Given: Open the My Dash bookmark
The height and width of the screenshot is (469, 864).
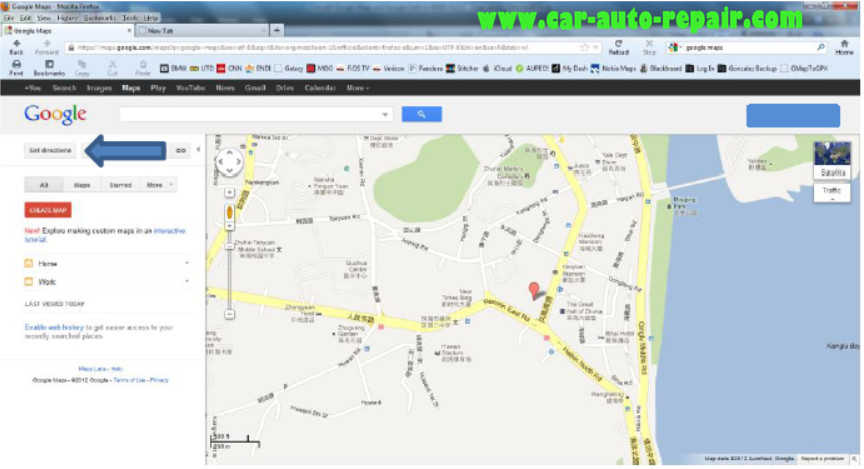Looking at the screenshot, I should pos(570,68).
